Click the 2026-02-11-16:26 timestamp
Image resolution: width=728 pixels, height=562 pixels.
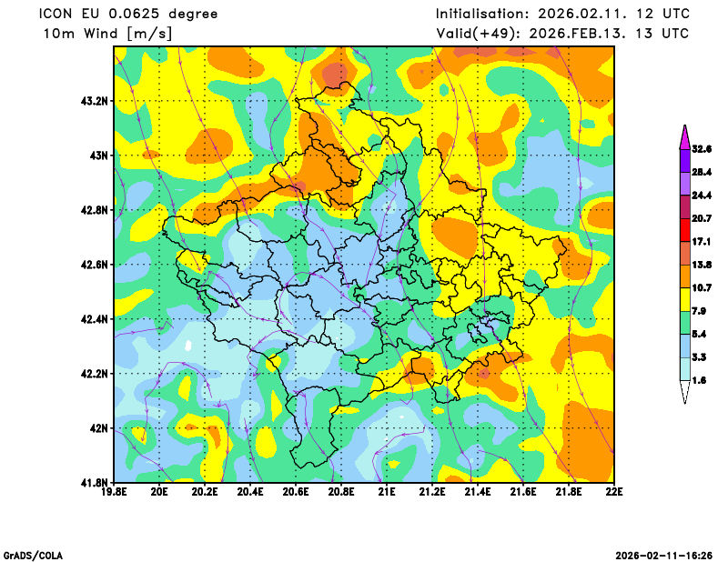(x=664, y=555)
